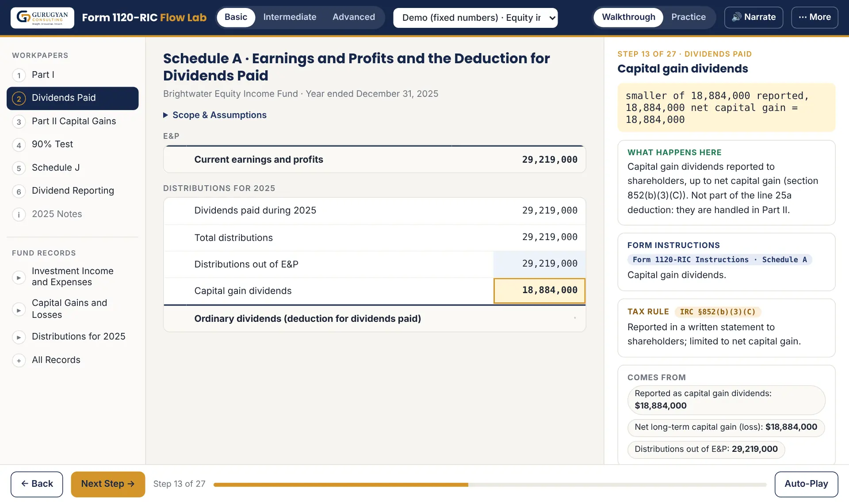Click the Back button
The width and height of the screenshot is (849, 504).
click(37, 484)
